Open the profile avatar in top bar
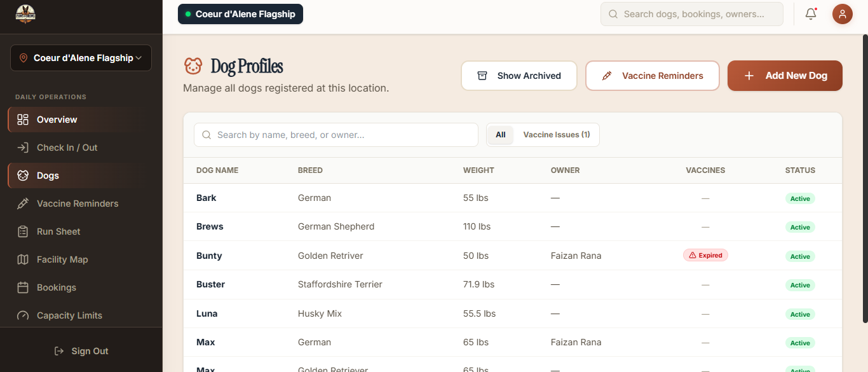The width and height of the screenshot is (868, 372). (x=842, y=13)
